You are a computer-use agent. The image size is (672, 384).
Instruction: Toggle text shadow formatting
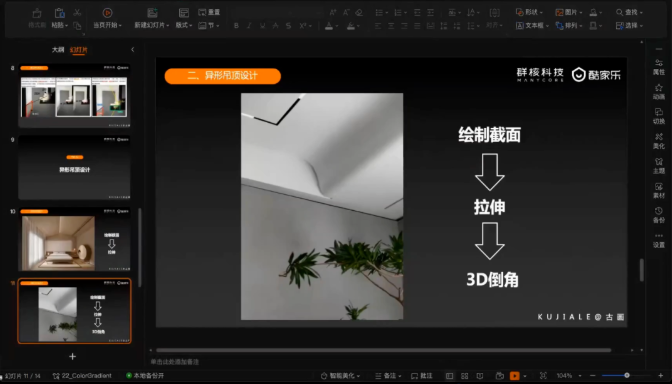click(288, 26)
